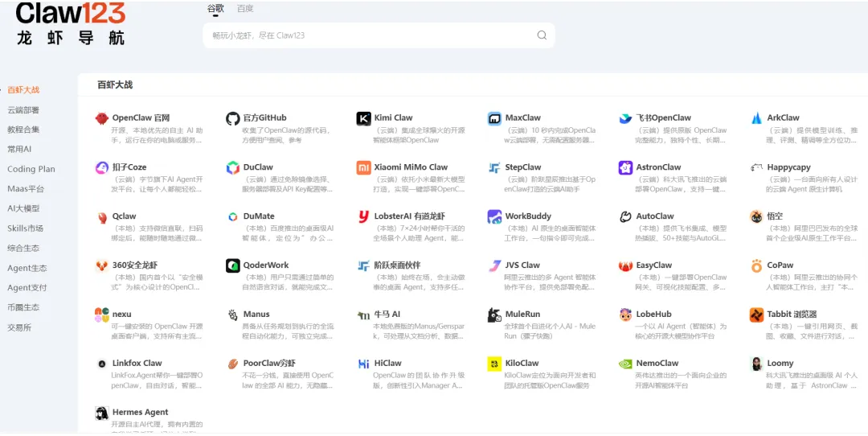Go to AI大模型 sidebar category
Image resolution: width=868 pixels, height=436 pixels.
tap(23, 208)
